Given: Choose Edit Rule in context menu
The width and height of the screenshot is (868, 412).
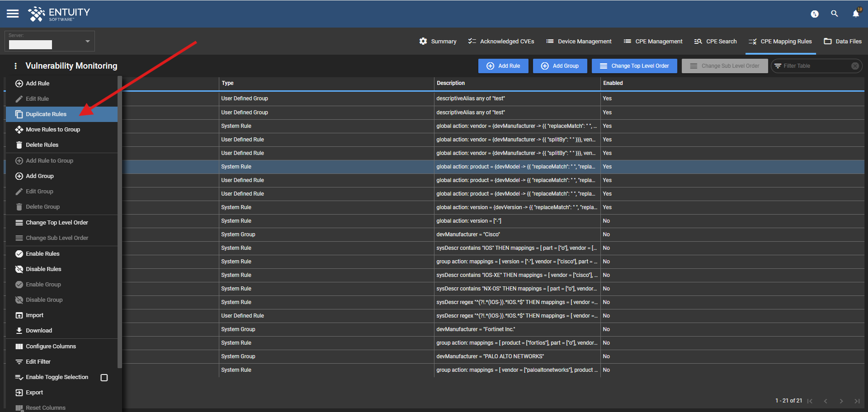Looking at the screenshot, I should tap(61, 99).
